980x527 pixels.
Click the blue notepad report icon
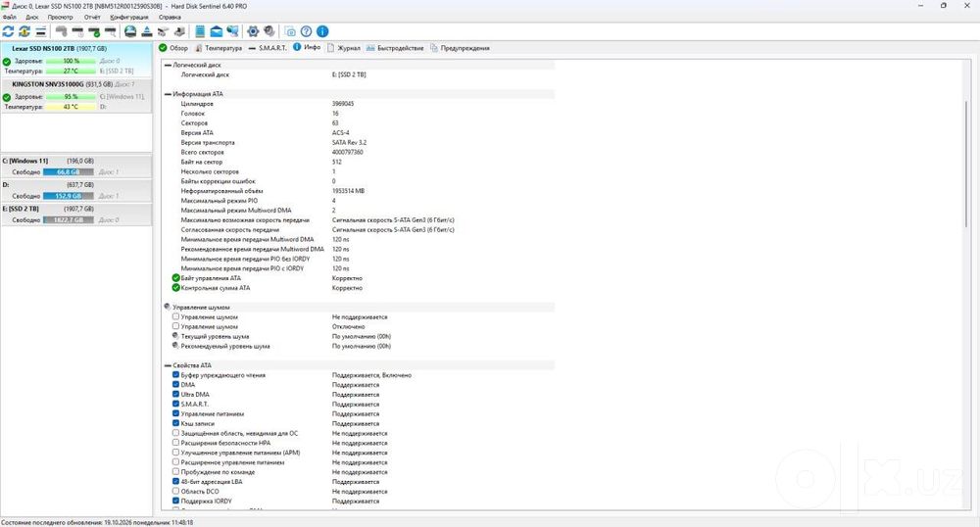[x=200, y=31]
